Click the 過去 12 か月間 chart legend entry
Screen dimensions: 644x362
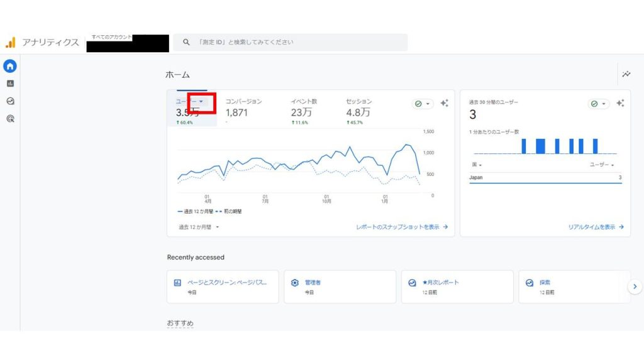pyautogui.click(x=196, y=211)
